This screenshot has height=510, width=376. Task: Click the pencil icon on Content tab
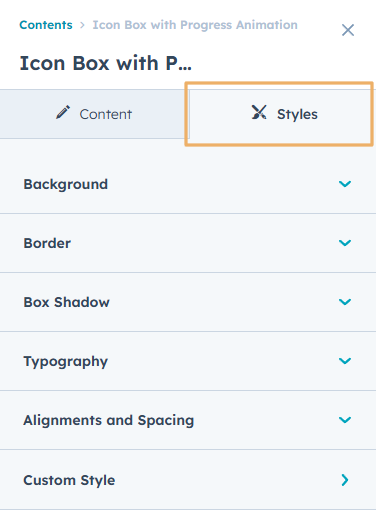[x=63, y=112]
